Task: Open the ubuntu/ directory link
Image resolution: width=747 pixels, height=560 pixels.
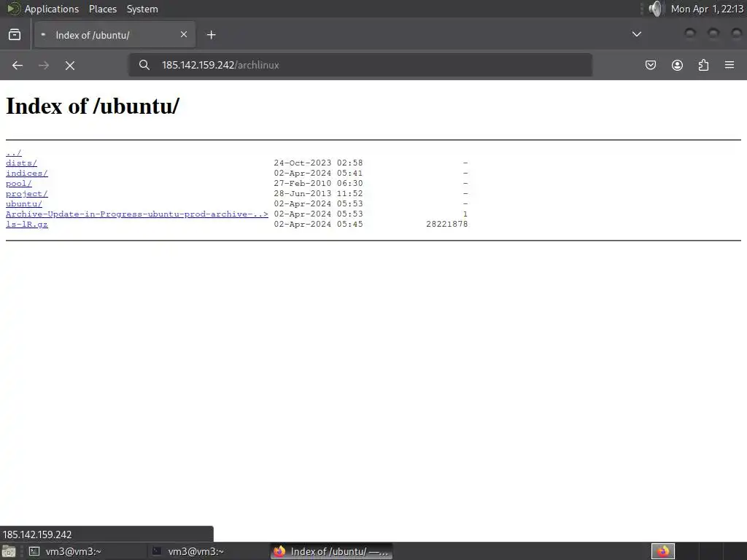Action: point(24,204)
